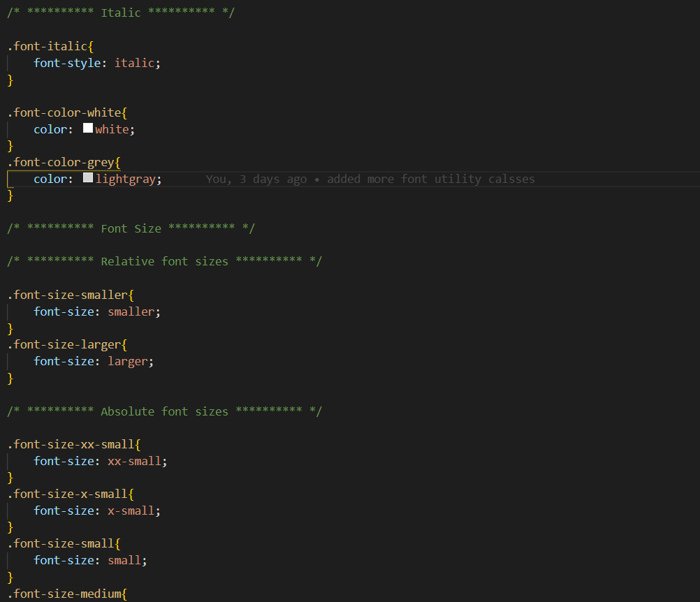Image resolution: width=700 pixels, height=602 pixels.
Task: Click the '.font-color-white' selector
Action: 64,112
